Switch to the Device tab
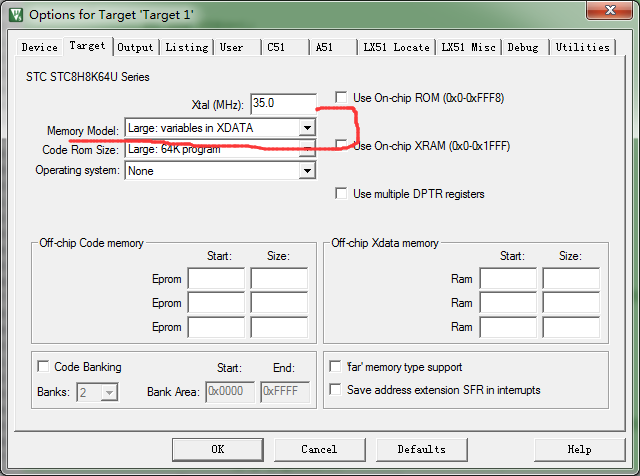The width and height of the screenshot is (640, 476). (x=40, y=47)
